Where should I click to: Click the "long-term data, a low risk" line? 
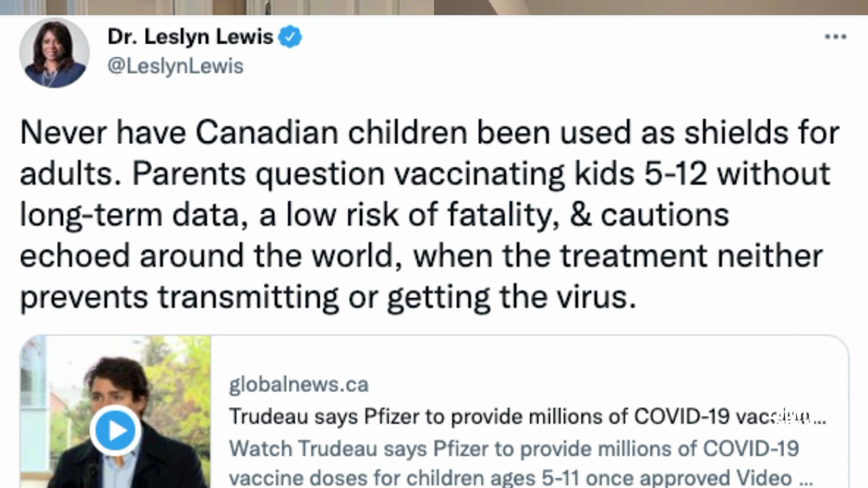coord(374,215)
